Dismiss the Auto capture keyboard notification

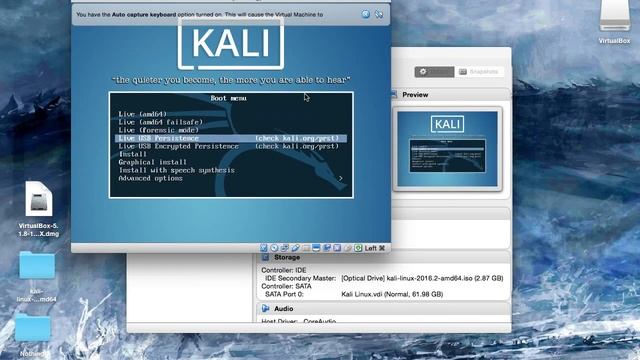(x=366, y=14)
